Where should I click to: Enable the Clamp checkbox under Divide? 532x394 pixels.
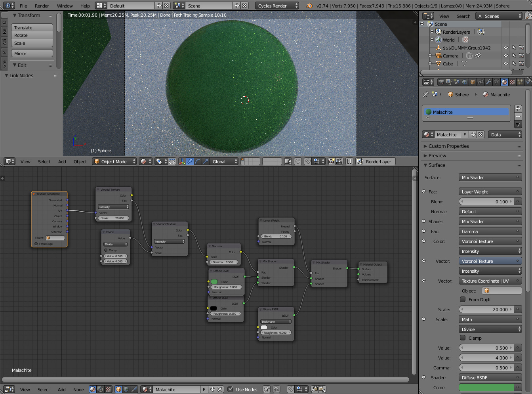(463, 338)
